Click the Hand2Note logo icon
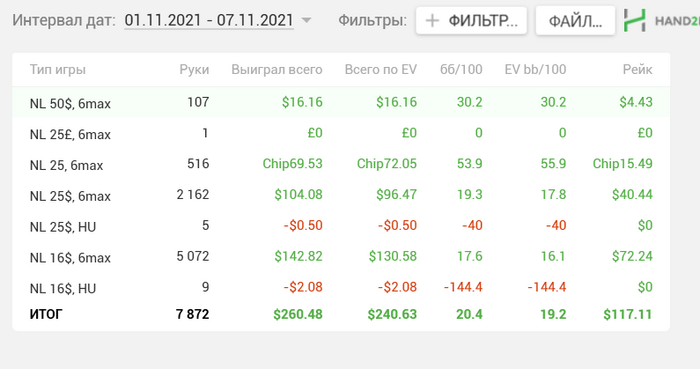 point(635,20)
